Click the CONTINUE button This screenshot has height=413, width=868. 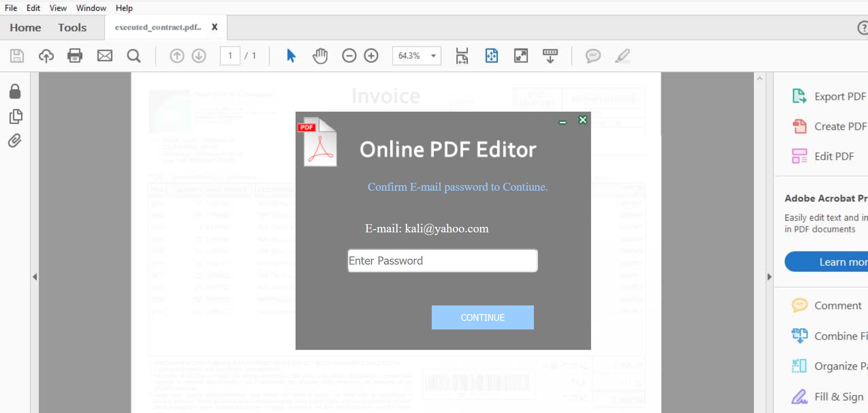483,317
